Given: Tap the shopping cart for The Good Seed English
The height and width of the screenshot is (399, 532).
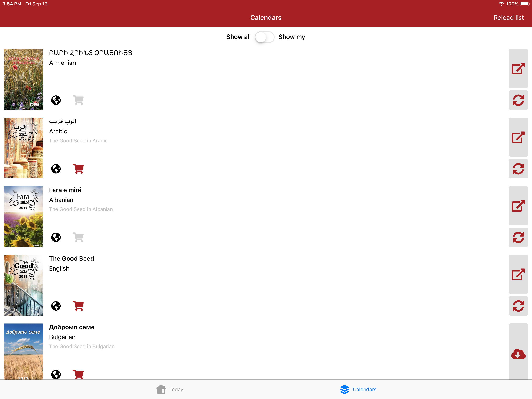Looking at the screenshot, I should tap(78, 306).
